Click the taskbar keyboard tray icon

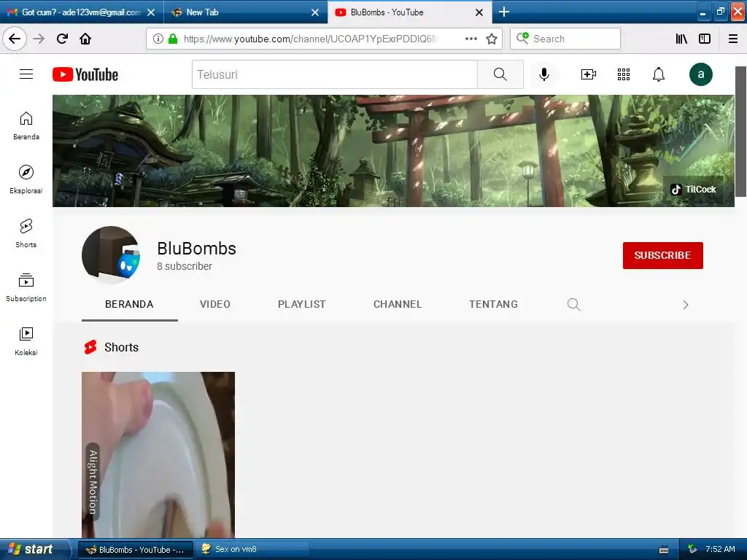tap(663, 550)
